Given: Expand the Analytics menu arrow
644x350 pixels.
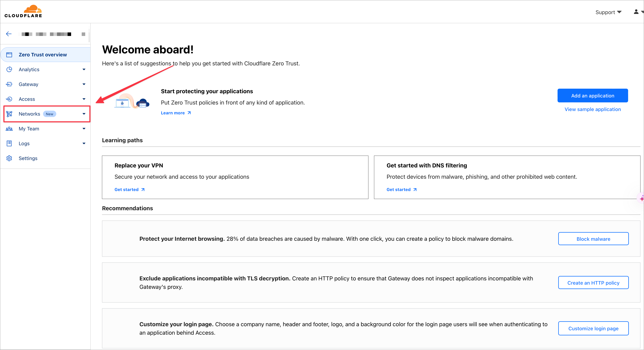Looking at the screenshot, I should (84, 69).
